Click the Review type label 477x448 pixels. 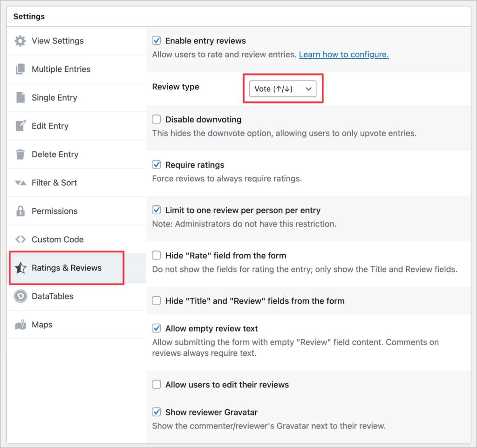click(x=176, y=87)
